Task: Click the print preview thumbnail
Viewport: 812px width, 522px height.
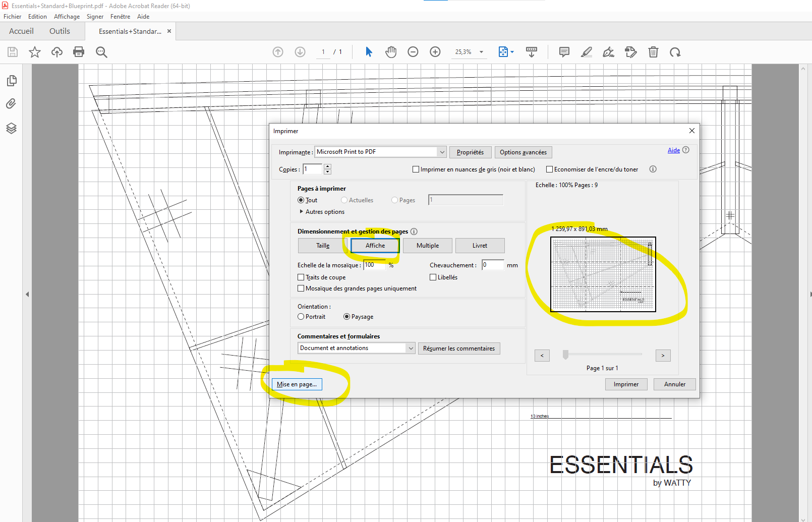Action: pos(603,274)
